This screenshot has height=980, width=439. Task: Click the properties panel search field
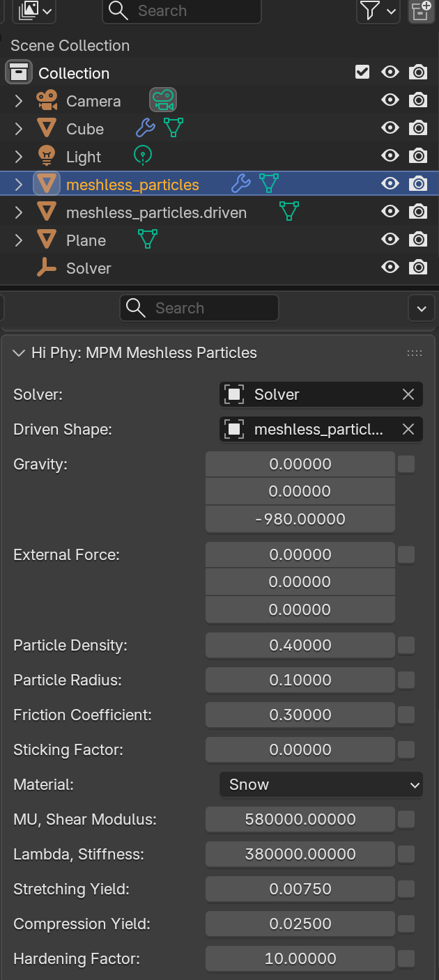coord(199,308)
